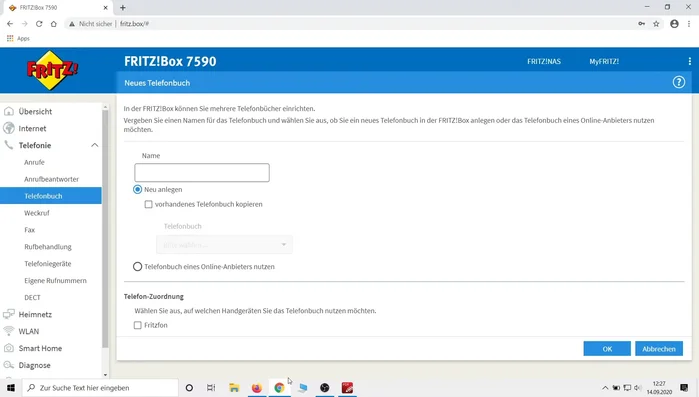Image resolution: width=699 pixels, height=397 pixels.
Task: Open DECT in sidebar
Action: coord(32,298)
